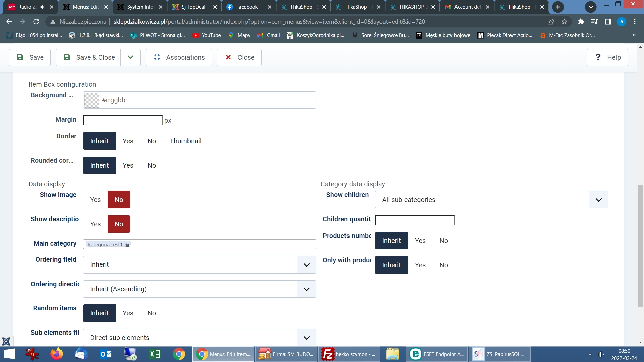Open the Chrome extensions puzzle icon
Image resolution: width=644 pixels, height=362 pixels.
(x=581, y=22)
